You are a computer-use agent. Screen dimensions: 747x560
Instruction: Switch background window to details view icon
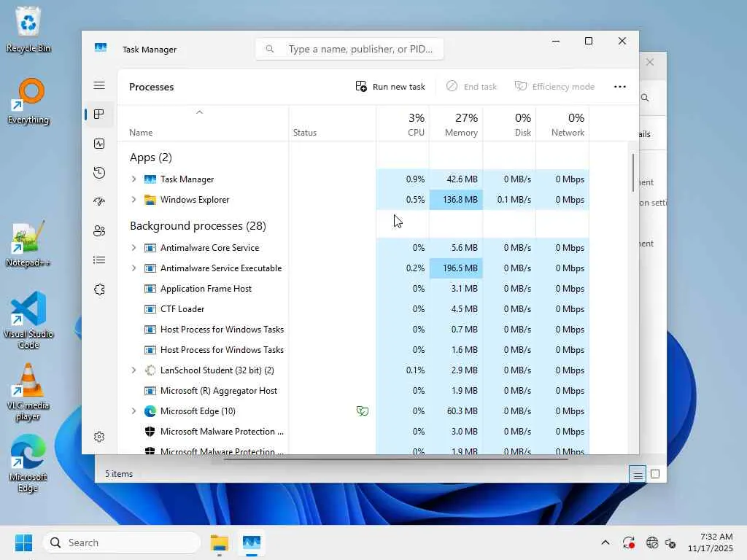click(x=638, y=474)
